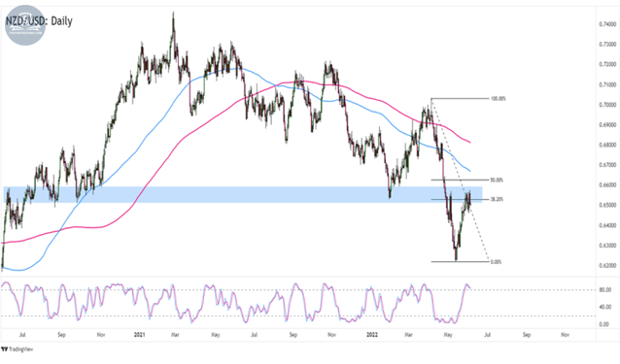Click the 80.00 stochastic scale label
Image resolution: width=620 pixels, height=364 pixels.
605,290
